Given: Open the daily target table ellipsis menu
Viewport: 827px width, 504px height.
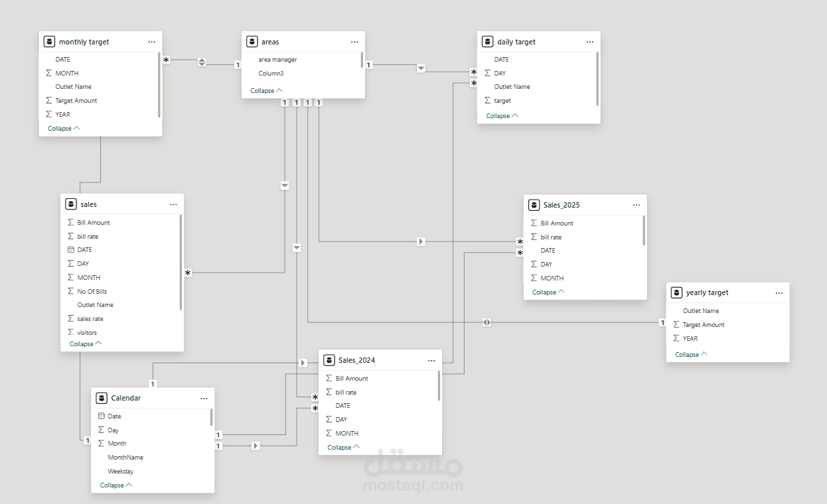Looking at the screenshot, I should click(x=590, y=42).
